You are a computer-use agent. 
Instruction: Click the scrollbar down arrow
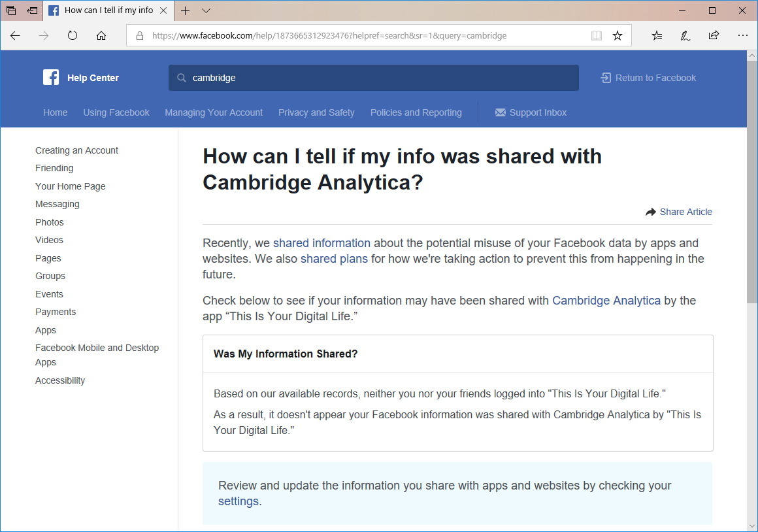751,525
